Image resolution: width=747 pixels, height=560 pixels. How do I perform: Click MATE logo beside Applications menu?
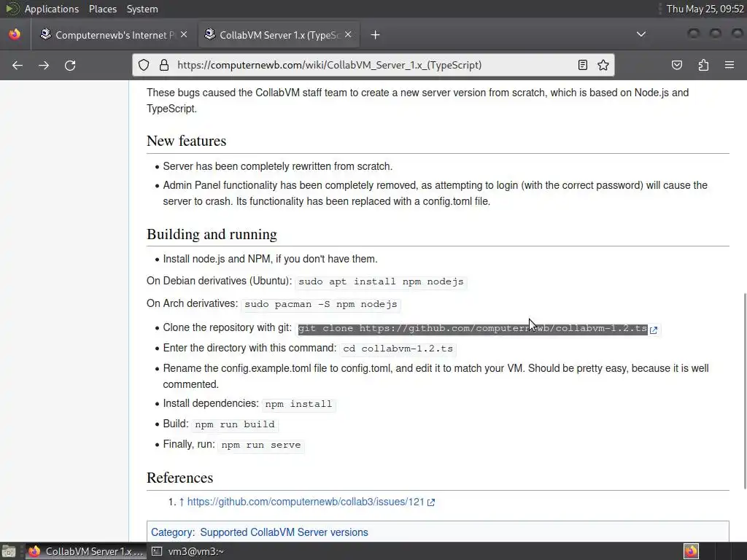pyautogui.click(x=12, y=9)
